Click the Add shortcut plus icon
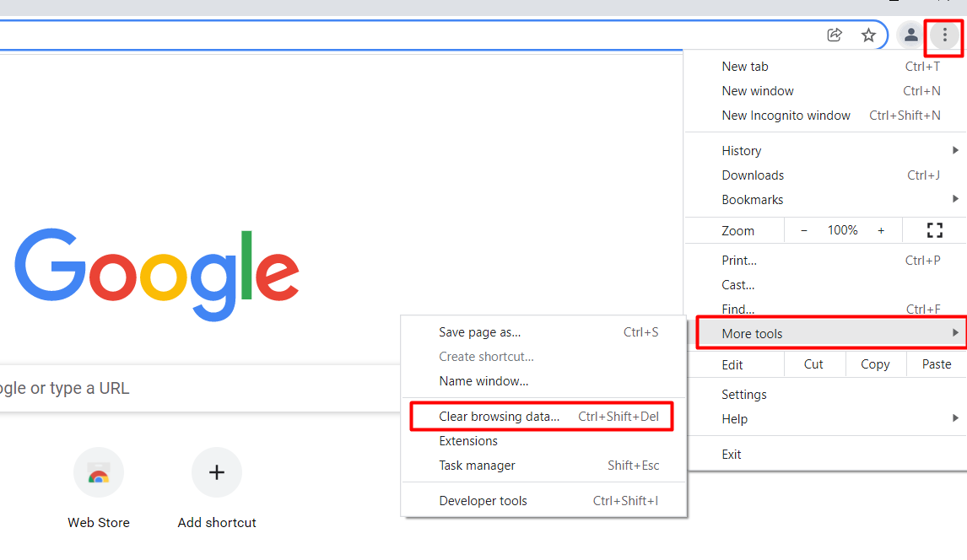 [x=217, y=472]
